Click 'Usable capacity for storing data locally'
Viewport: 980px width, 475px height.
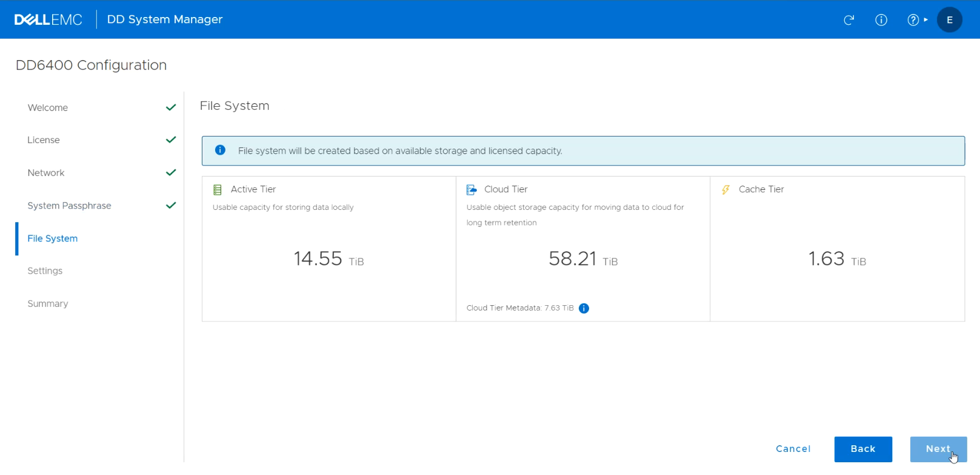click(x=283, y=207)
